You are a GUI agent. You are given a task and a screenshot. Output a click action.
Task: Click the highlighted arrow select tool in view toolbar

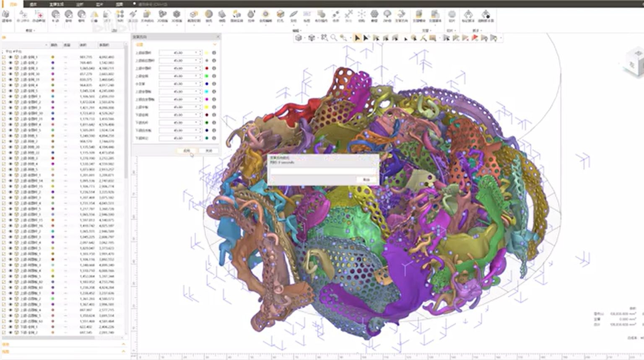(x=357, y=38)
